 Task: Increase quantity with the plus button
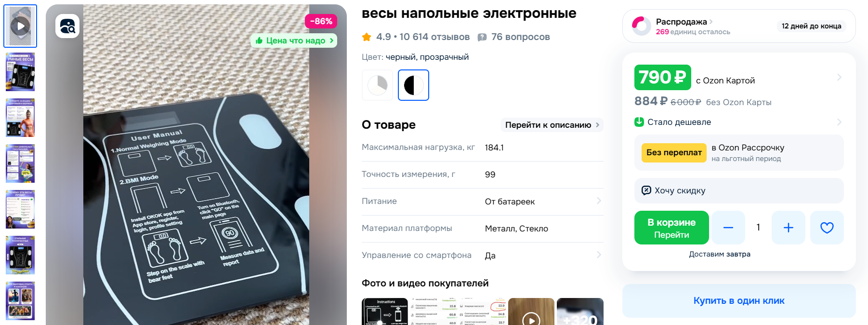(788, 228)
